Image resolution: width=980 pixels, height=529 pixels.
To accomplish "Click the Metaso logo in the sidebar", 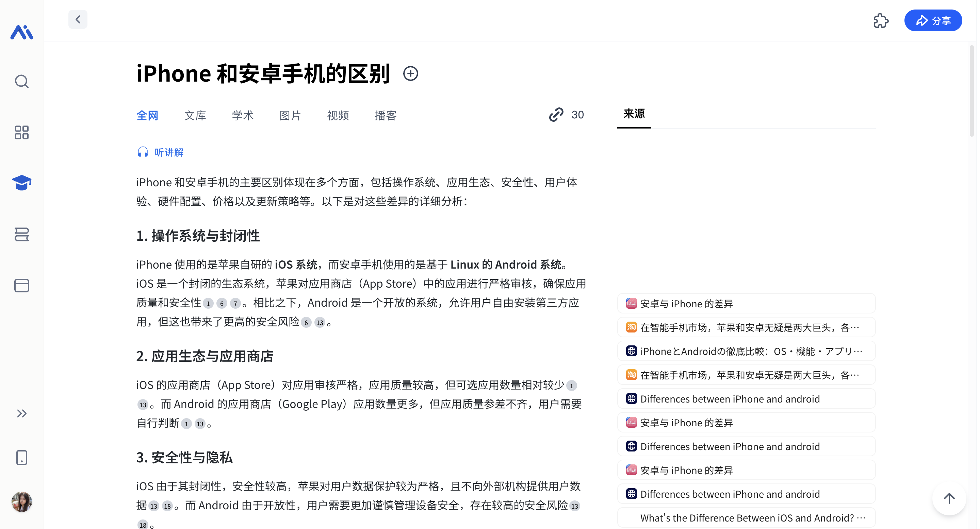I will [x=22, y=32].
